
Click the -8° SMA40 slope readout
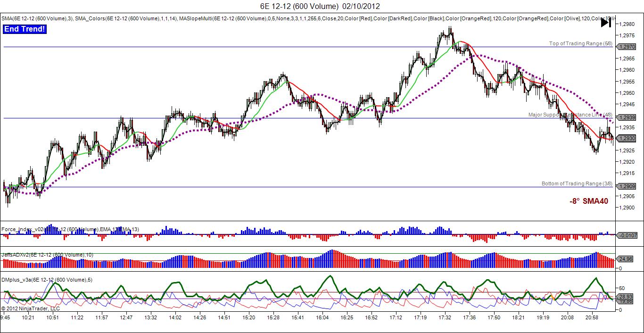[x=589, y=201]
